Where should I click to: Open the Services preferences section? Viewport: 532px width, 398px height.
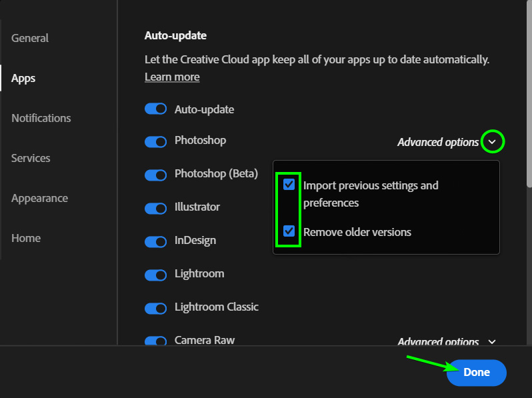(31, 158)
